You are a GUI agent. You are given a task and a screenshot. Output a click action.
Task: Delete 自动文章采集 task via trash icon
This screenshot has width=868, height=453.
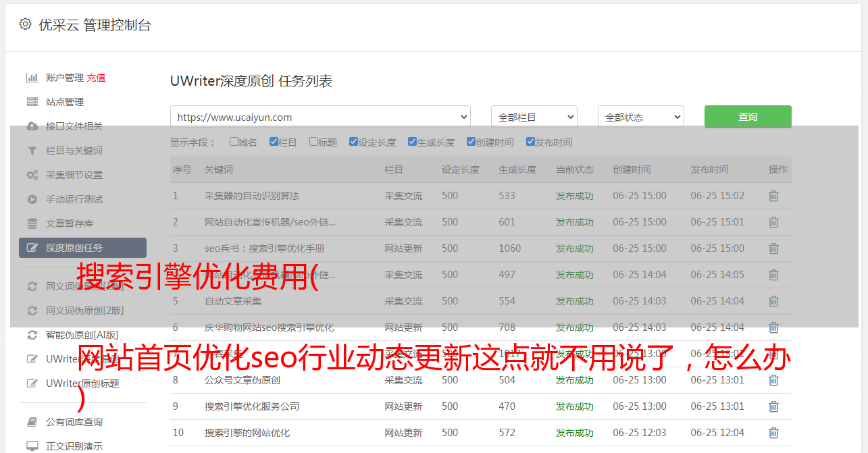click(773, 301)
